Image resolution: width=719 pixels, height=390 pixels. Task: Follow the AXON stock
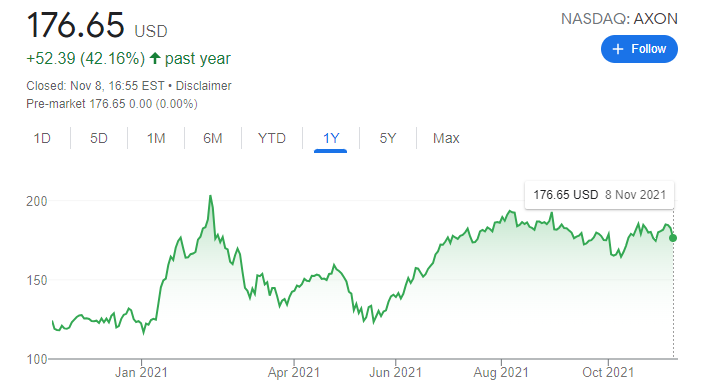[639, 49]
